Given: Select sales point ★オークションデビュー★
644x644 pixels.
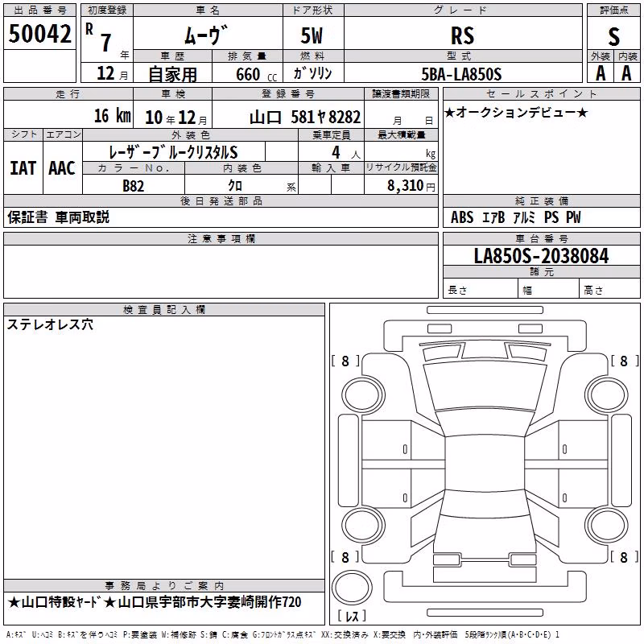Looking at the screenshot, I should coord(516,112).
